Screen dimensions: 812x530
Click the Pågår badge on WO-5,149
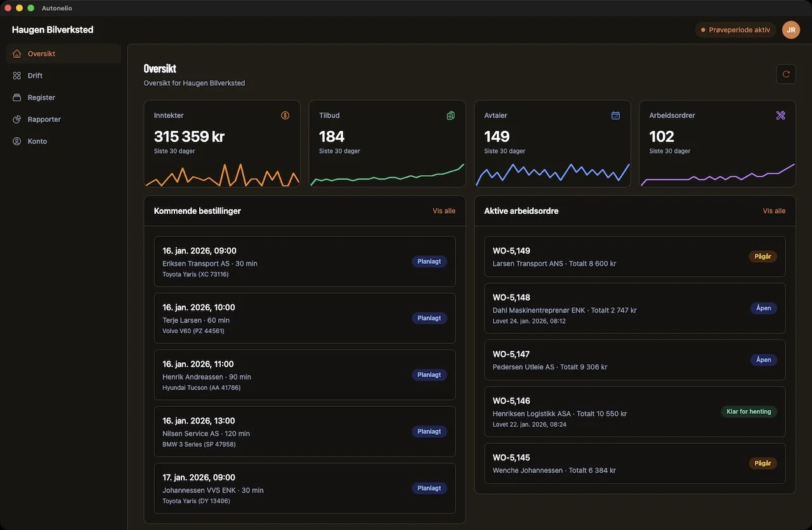[763, 256]
